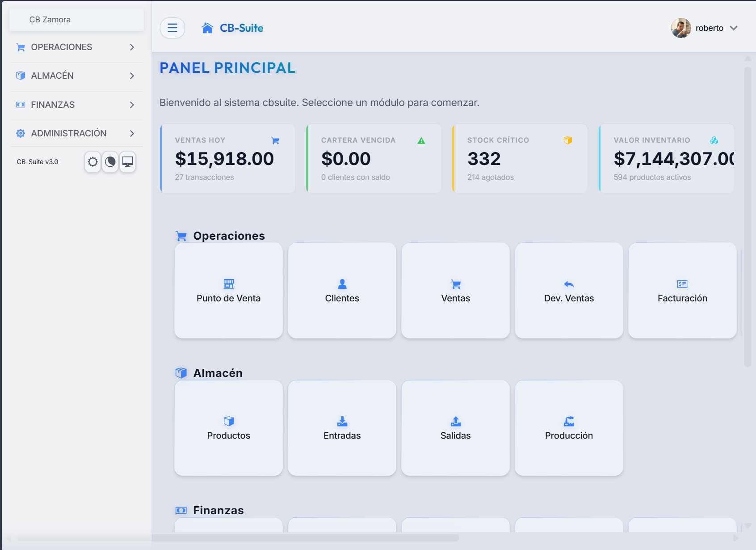Click the Finanzas section money icon
The width and height of the screenshot is (756, 550).
click(x=181, y=510)
